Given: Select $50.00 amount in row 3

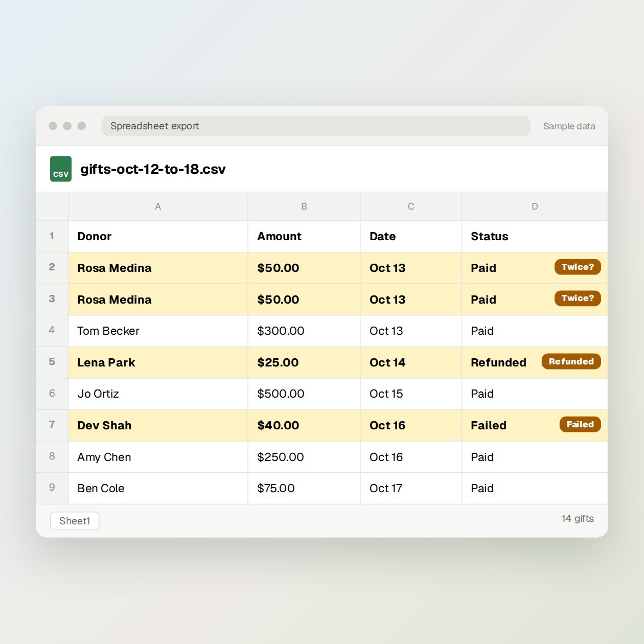Looking at the screenshot, I should (x=304, y=300).
